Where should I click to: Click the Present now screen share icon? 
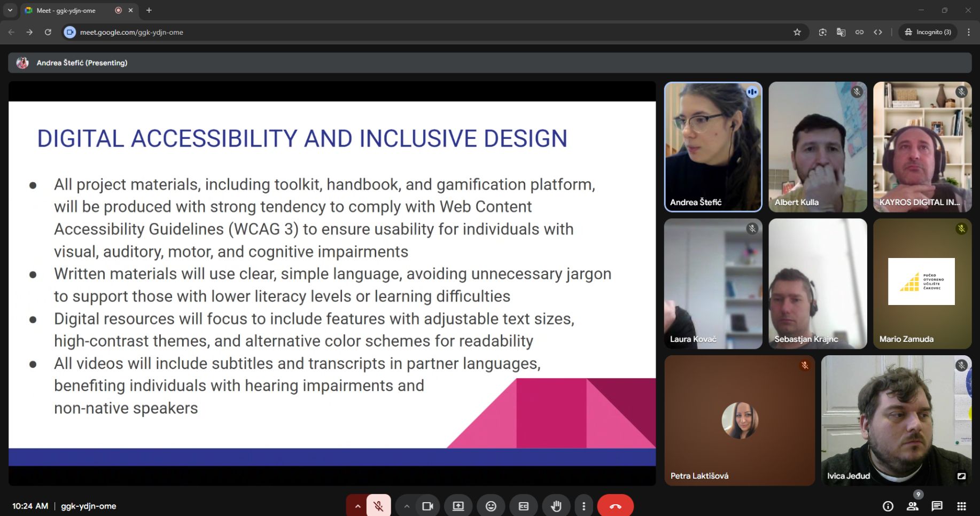pos(458,506)
